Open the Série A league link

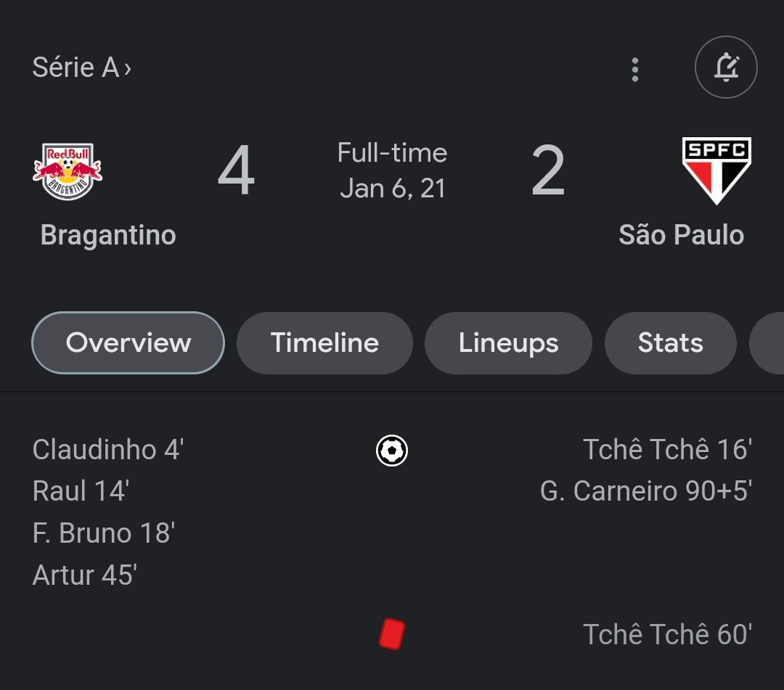tap(75, 67)
